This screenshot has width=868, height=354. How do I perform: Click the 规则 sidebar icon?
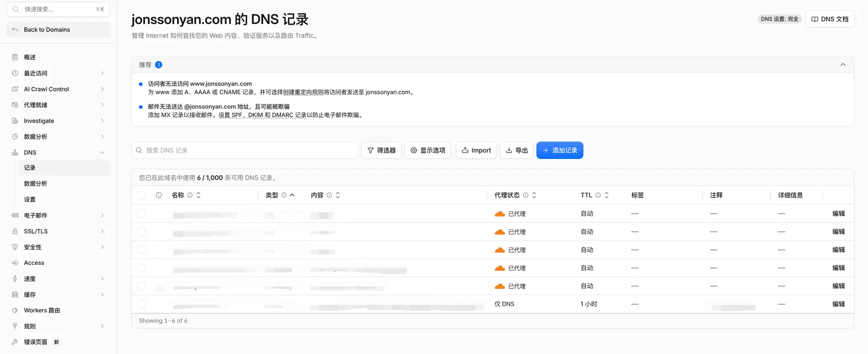click(x=15, y=326)
